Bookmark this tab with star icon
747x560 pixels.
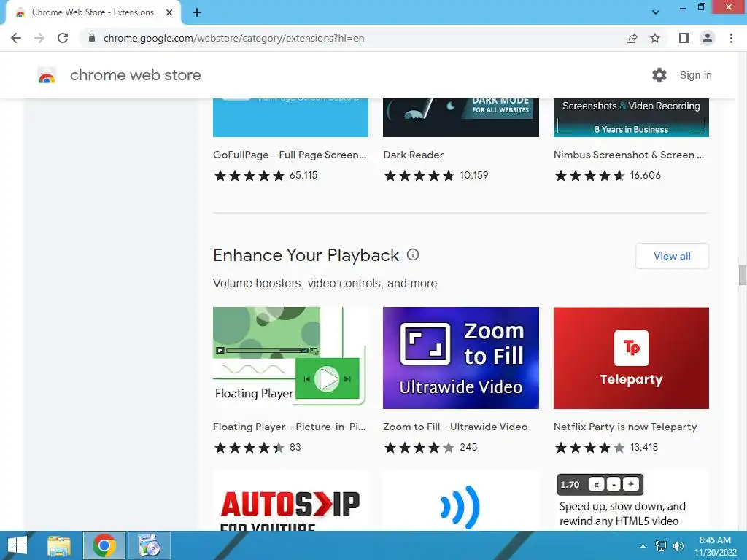(x=655, y=38)
